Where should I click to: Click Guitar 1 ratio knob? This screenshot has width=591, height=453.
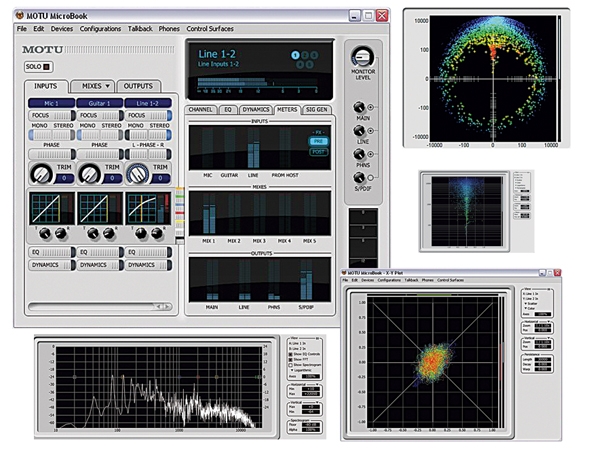tap(109, 234)
